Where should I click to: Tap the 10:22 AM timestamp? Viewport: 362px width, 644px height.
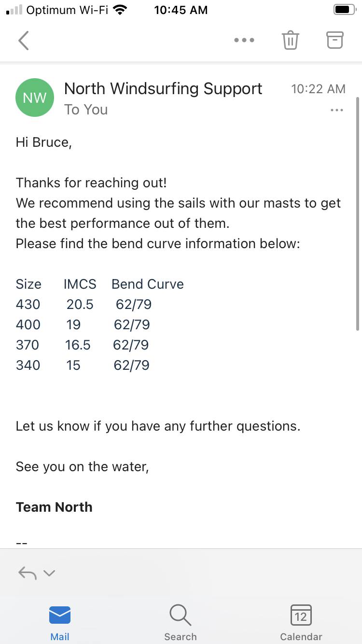[x=318, y=89]
